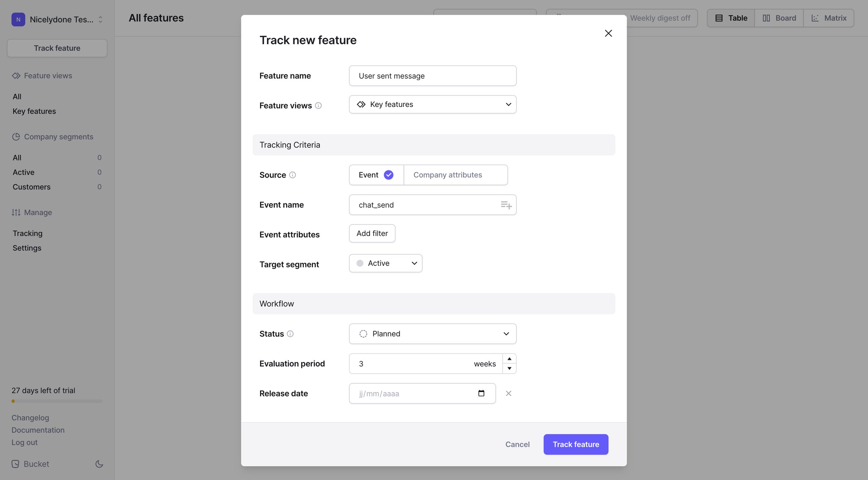Viewport: 868px width, 480px height.
Task: Click into the Feature name input field
Action: coord(433,76)
